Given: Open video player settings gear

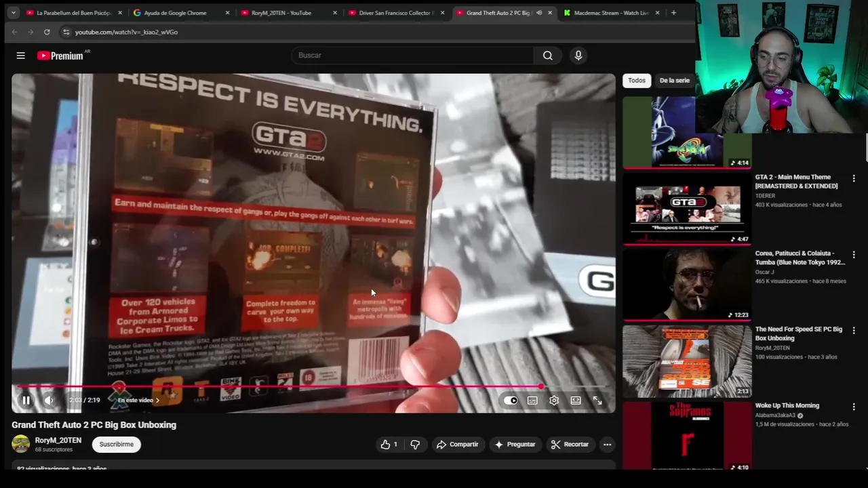Looking at the screenshot, I should click(x=554, y=401).
